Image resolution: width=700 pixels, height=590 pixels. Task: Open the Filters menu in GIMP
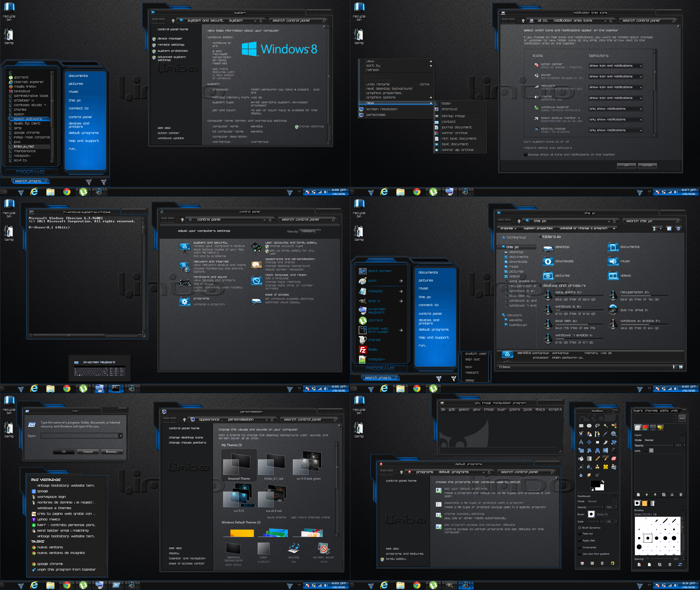tap(540, 409)
